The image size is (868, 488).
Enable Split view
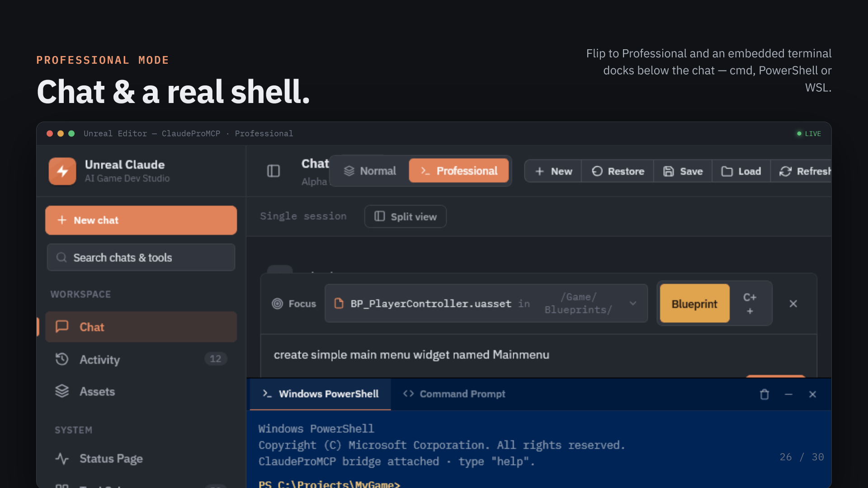click(406, 216)
